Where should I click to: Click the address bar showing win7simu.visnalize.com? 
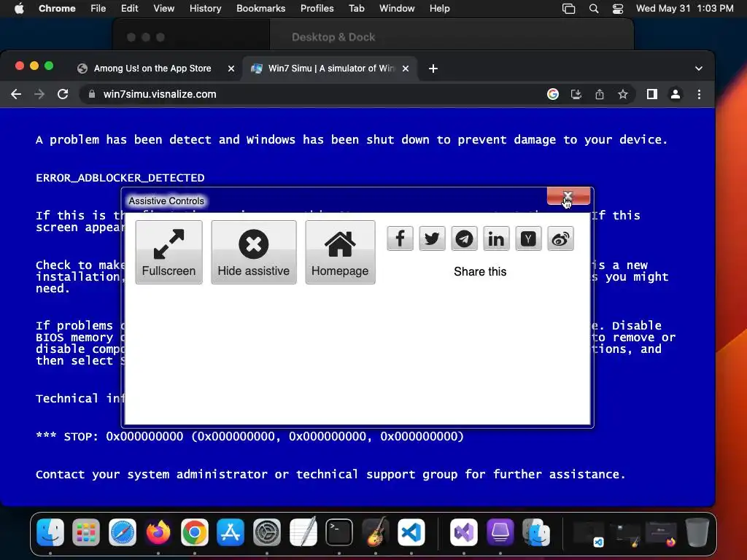click(x=357, y=94)
